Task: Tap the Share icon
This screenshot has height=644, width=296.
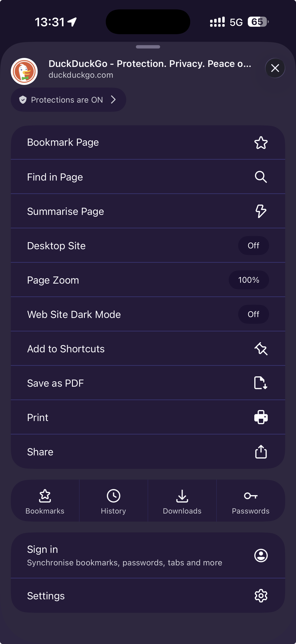Action: [x=261, y=452]
